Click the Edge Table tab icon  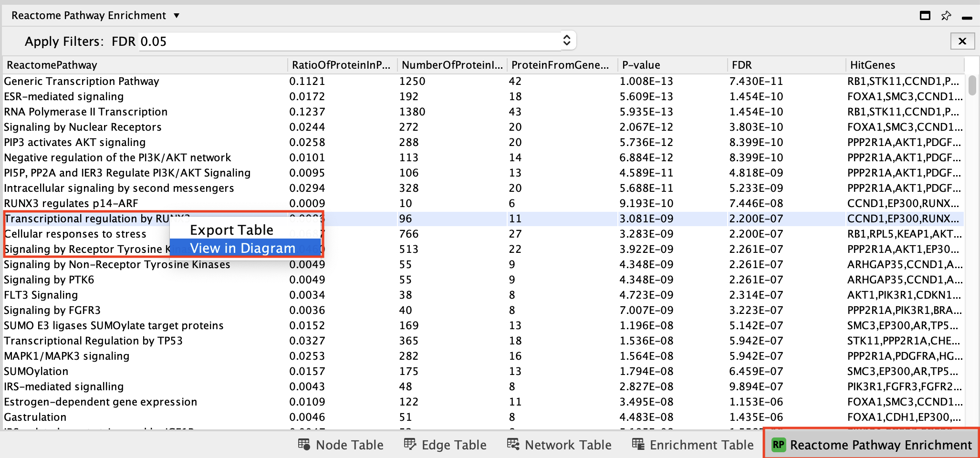click(409, 445)
